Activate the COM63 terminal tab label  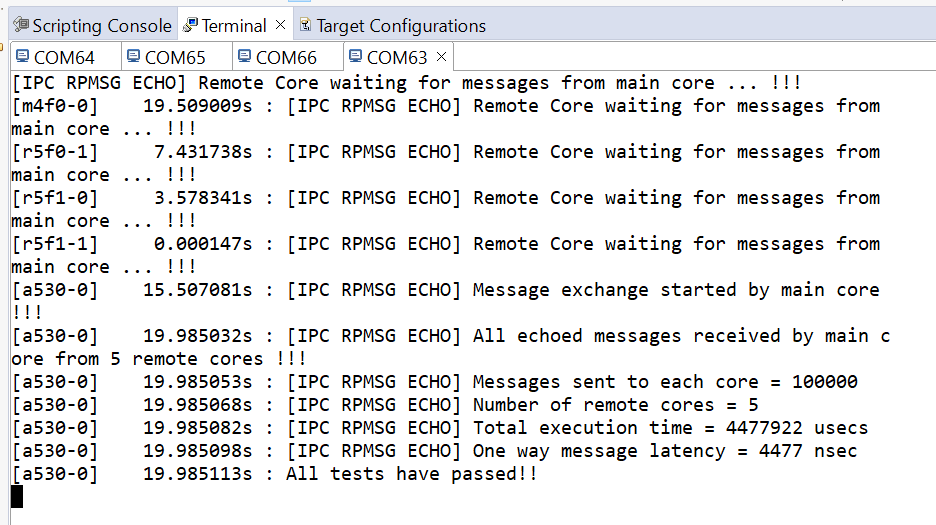point(397,57)
